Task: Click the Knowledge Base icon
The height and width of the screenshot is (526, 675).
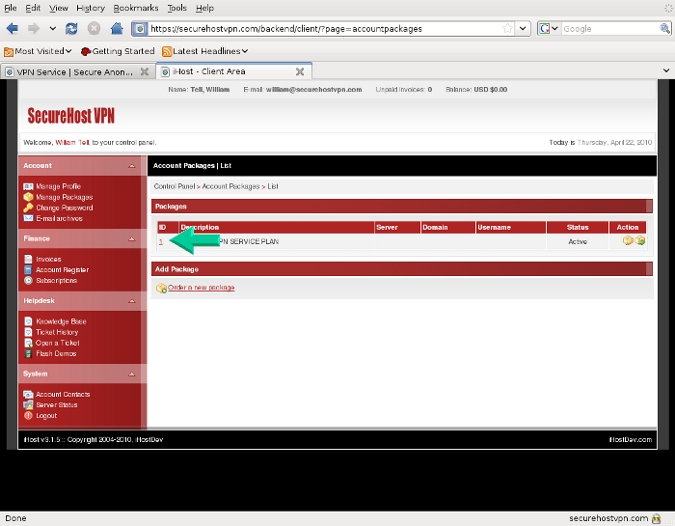Action: coord(28,322)
